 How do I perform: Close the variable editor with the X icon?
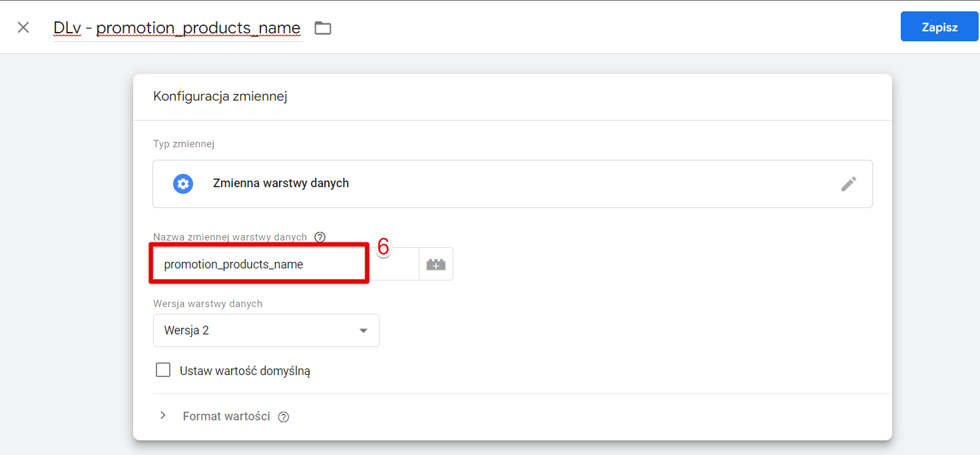click(23, 27)
